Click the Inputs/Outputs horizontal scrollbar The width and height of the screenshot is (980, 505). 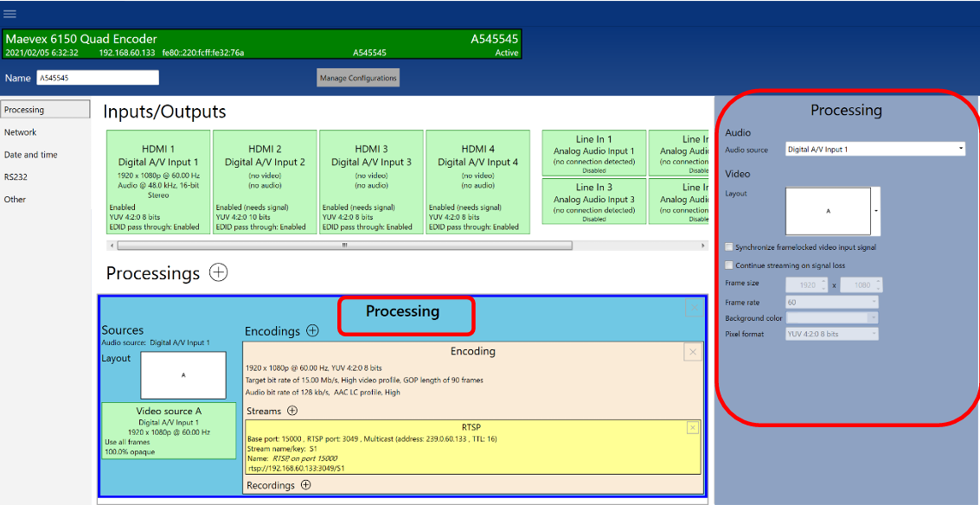click(344, 246)
